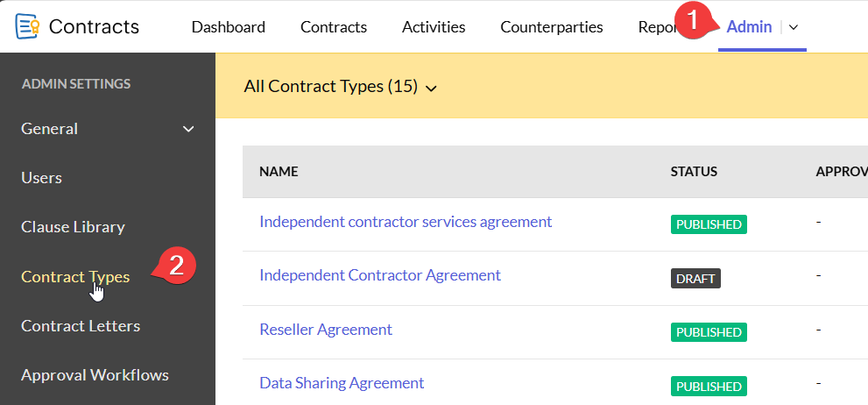Select the Admin tab
Screen dimensions: 868x405
coord(749,27)
